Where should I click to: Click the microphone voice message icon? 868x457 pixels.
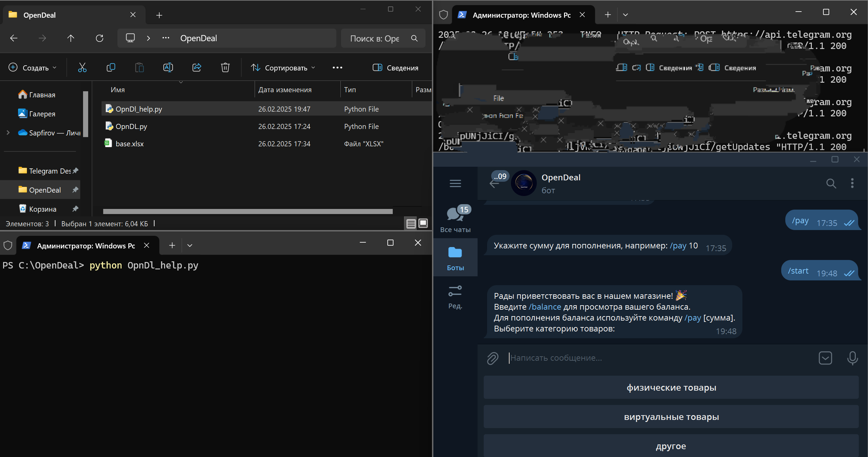coord(852,358)
